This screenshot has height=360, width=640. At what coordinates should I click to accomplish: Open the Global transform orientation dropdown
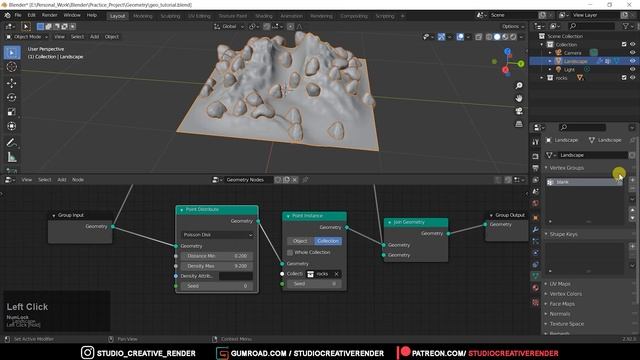point(229,27)
